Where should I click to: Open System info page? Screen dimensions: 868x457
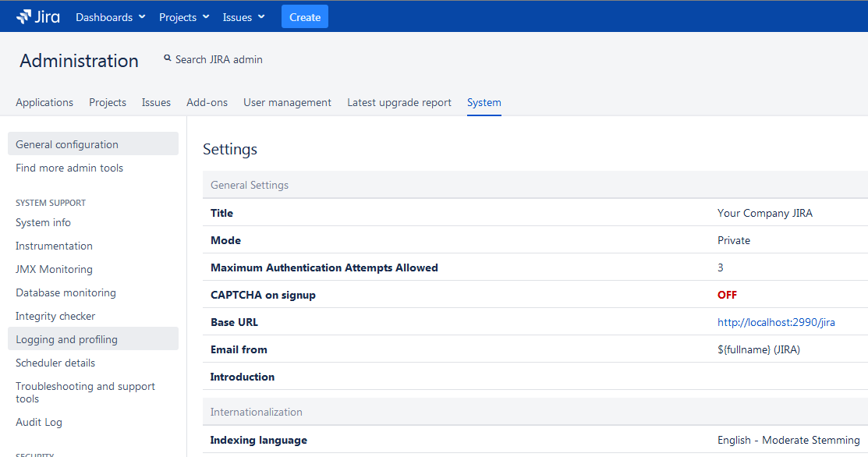[x=43, y=222]
